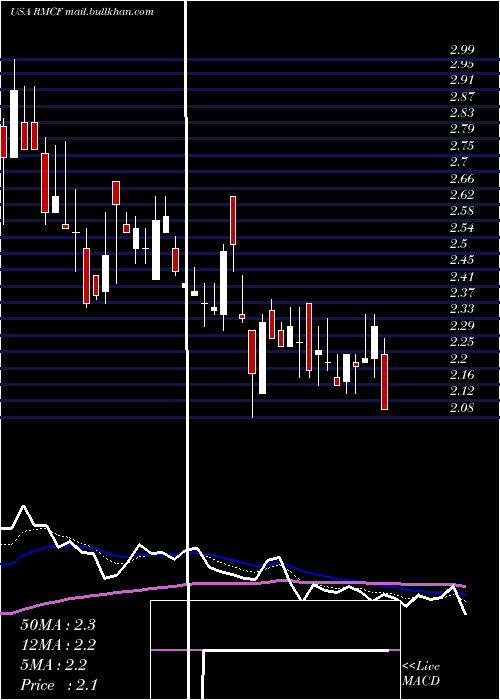Click the 'Price : 2.1' reading
Screen dimensions: 500x700
[59, 685]
